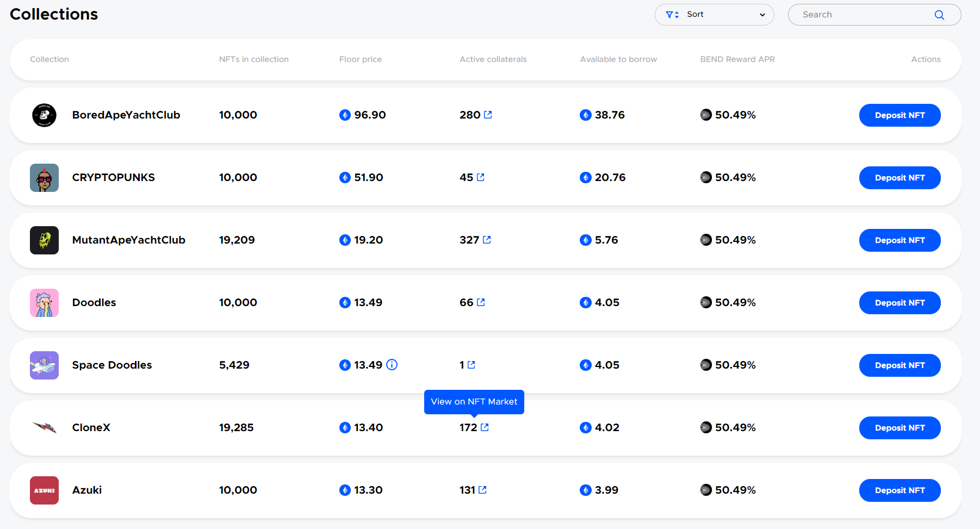The image size is (980, 529).
Task: Click the ETH icon beside floor price 96.90
Action: (x=345, y=115)
